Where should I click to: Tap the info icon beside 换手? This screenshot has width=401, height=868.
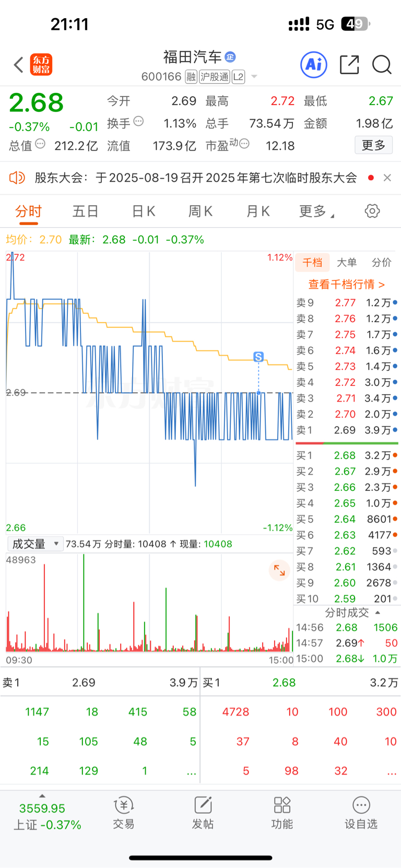click(x=138, y=121)
